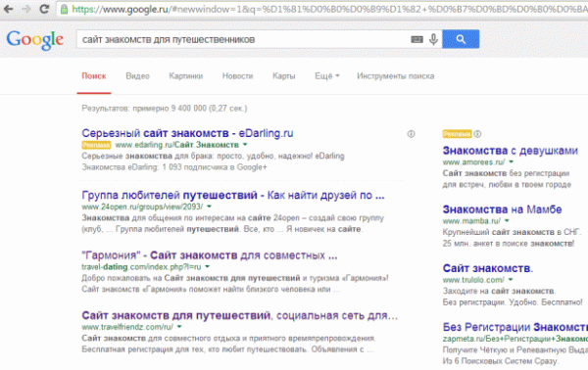Open Инструменты поиска search tools
This screenshot has height=370, width=588.
tap(395, 76)
